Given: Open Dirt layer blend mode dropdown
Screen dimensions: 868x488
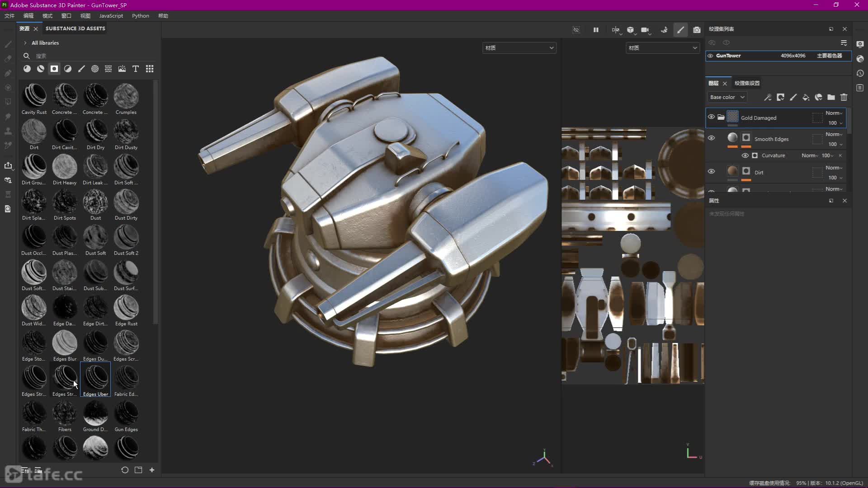Looking at the screenshot, I should pyautogui.click(x=834, y=168).
